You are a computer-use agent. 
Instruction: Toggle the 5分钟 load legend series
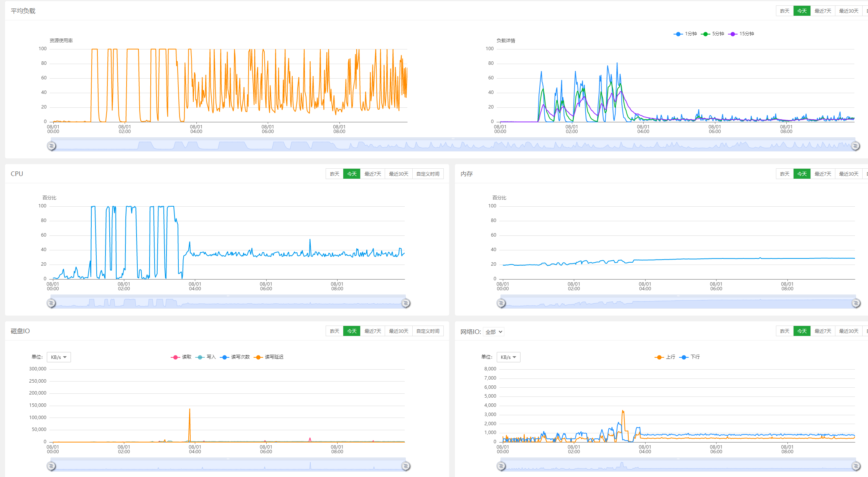pyautogui.click(x=713, y=34)
